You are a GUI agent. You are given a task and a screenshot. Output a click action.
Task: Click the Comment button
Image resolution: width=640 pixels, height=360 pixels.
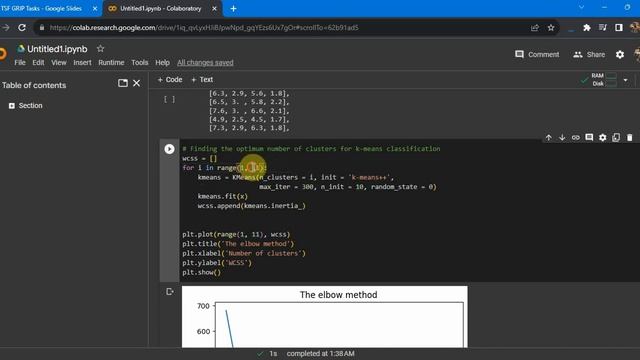tap(537, 54)
